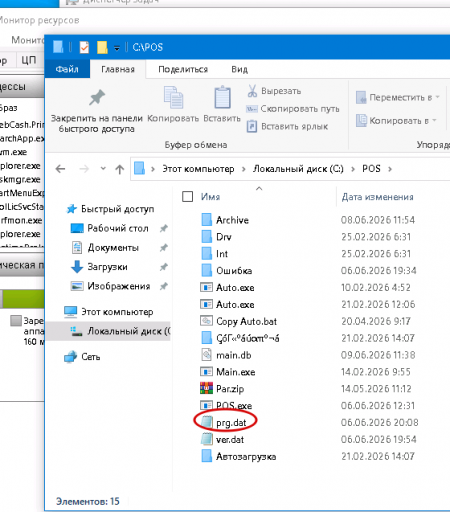Toggle the checkbox in Resource Monitor legend
Image resolution: width=450 pixels, height=512 pixels.
16,321
